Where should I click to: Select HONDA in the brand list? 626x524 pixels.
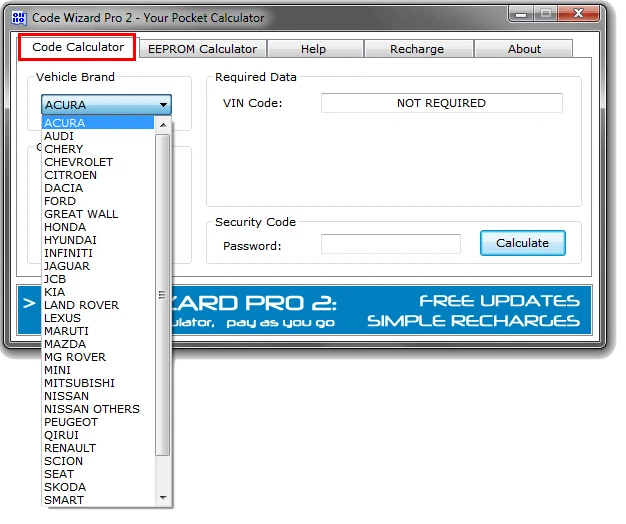click(98, 227)
